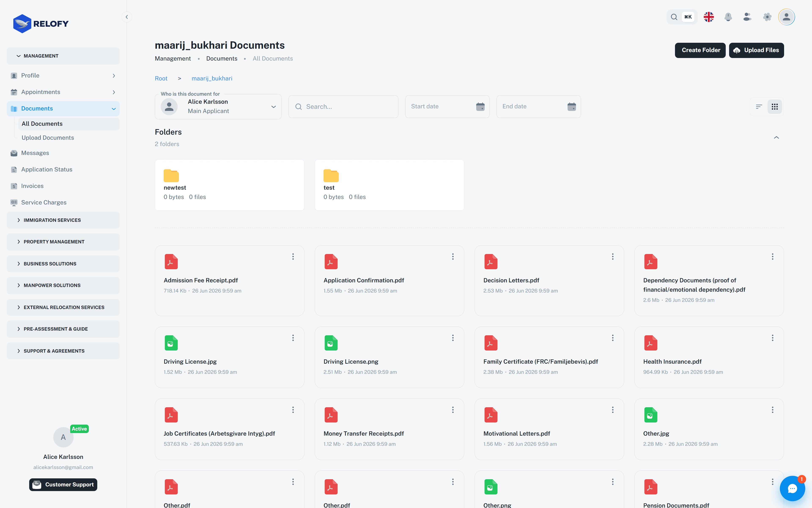Screen dimensions: 812x508
Task: Open Invoices page
Action: (63, 186)
